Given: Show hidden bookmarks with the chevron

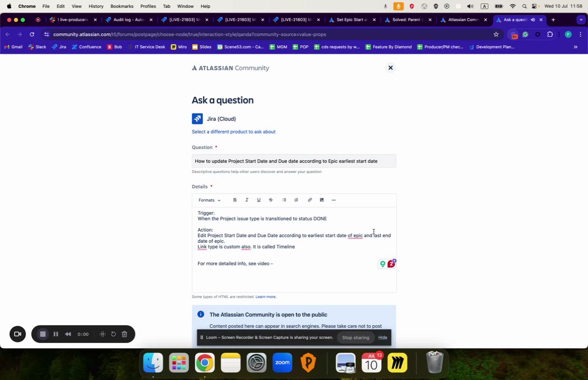Looking at the screenshot, I should click(x=576, y=47).
